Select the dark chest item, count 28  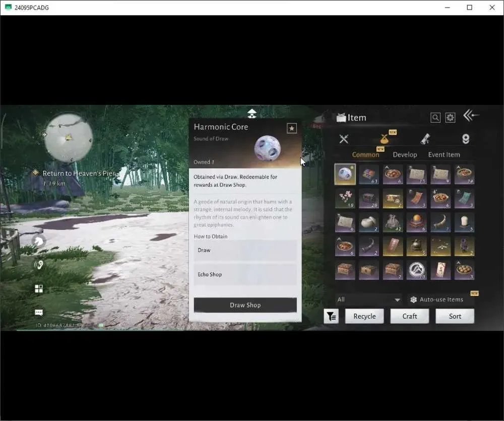pyautogui.click(x=369, y=199)
